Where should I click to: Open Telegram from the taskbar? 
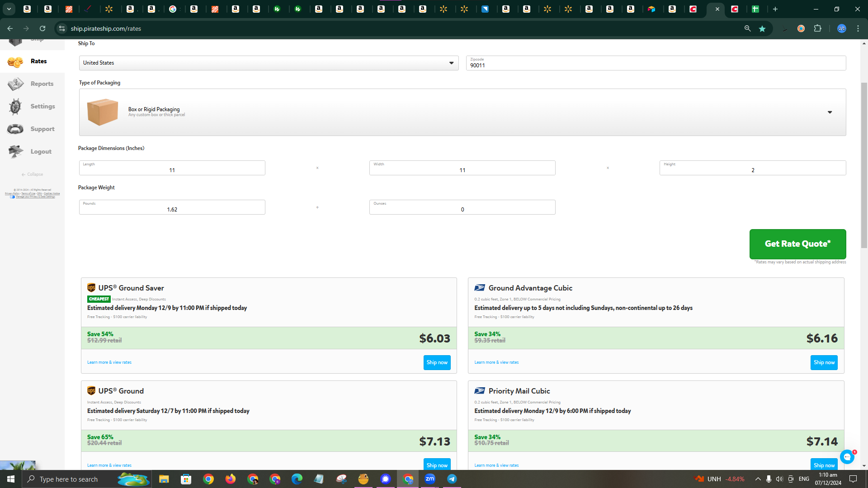pos(452,479)
